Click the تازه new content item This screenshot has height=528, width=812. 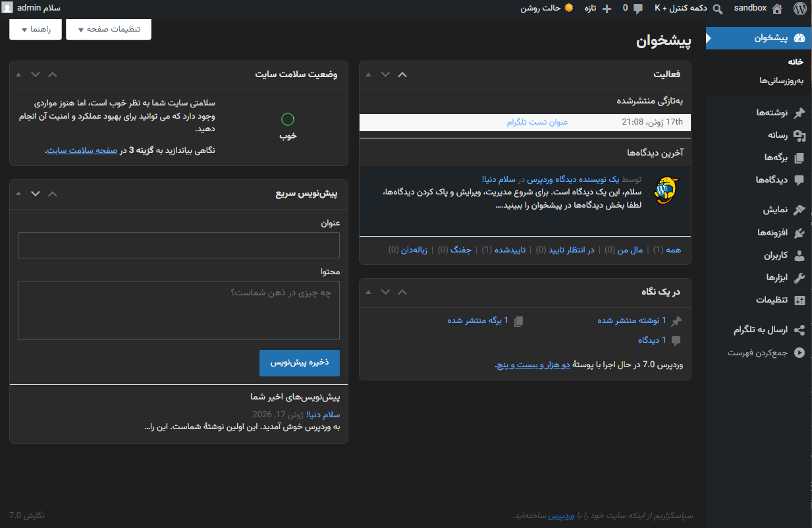[x=591, y=9]
